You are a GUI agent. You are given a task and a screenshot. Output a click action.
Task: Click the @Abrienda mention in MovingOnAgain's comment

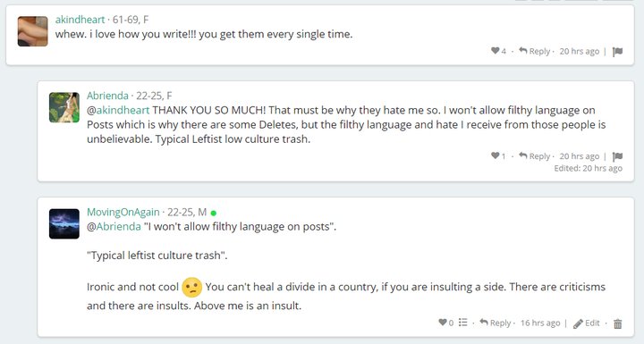click(x=114, y=226)
